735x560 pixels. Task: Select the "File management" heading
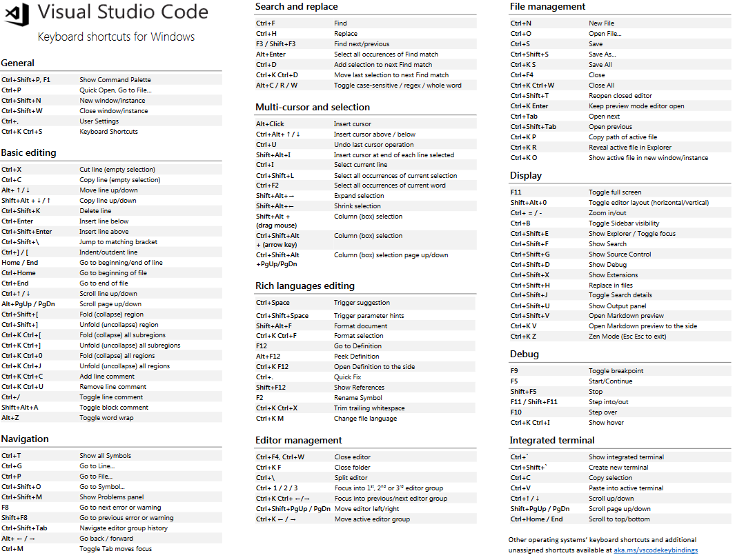click(545, 6)
